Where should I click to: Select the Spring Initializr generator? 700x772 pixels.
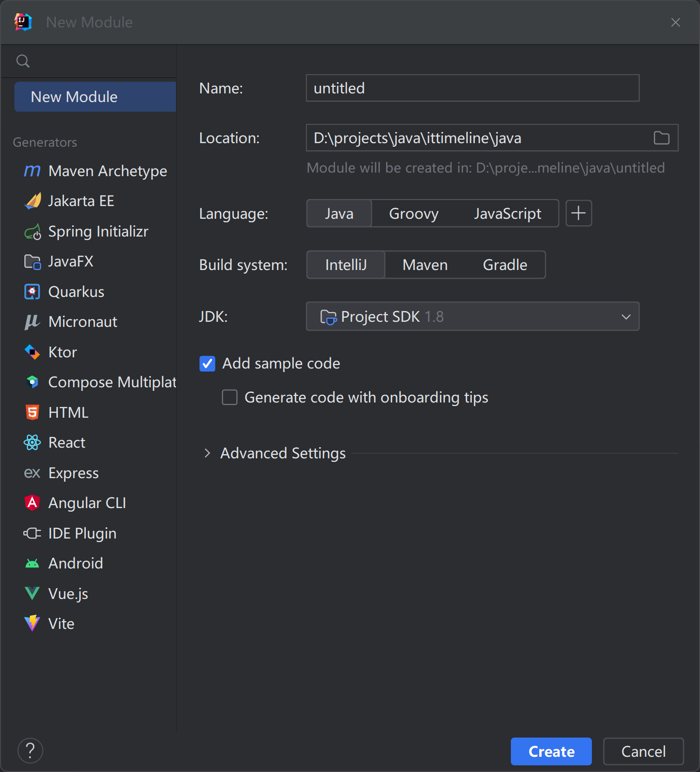pos(95,231)
